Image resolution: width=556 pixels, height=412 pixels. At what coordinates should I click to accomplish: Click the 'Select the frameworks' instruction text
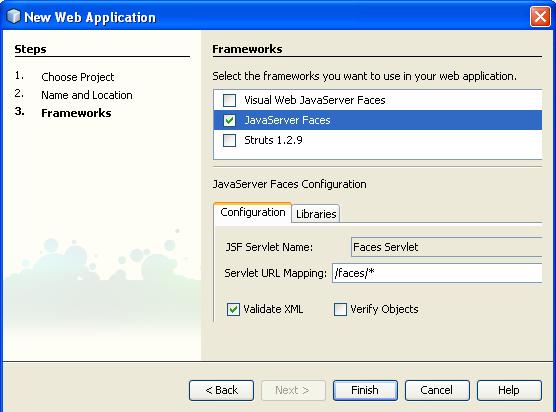[x=365, y=76]
